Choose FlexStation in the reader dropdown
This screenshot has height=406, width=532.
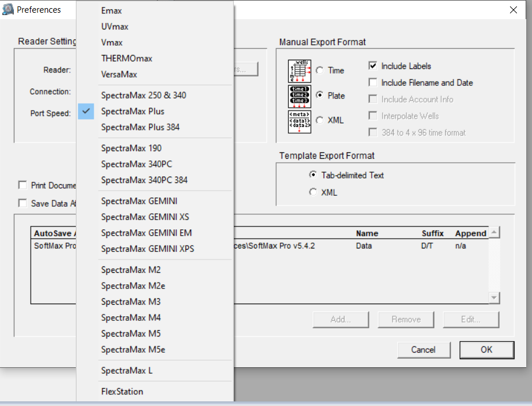[x=122, y=392]
